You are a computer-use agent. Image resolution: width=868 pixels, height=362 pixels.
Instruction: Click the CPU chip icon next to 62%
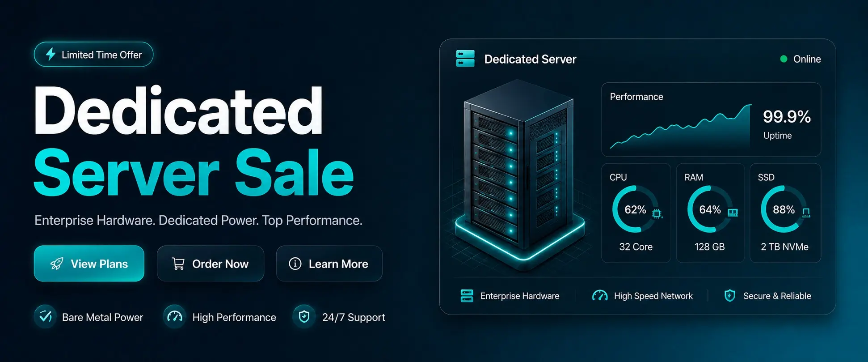tap(657, 213)
